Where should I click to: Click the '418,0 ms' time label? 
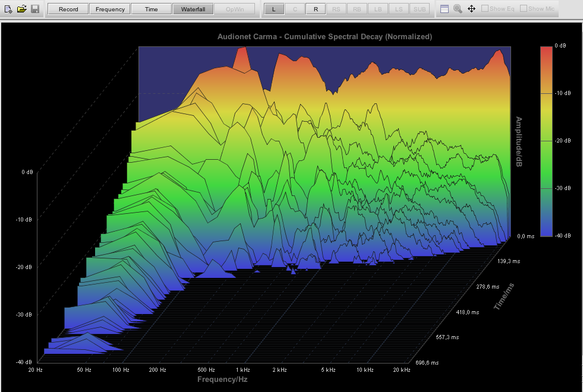468,312
